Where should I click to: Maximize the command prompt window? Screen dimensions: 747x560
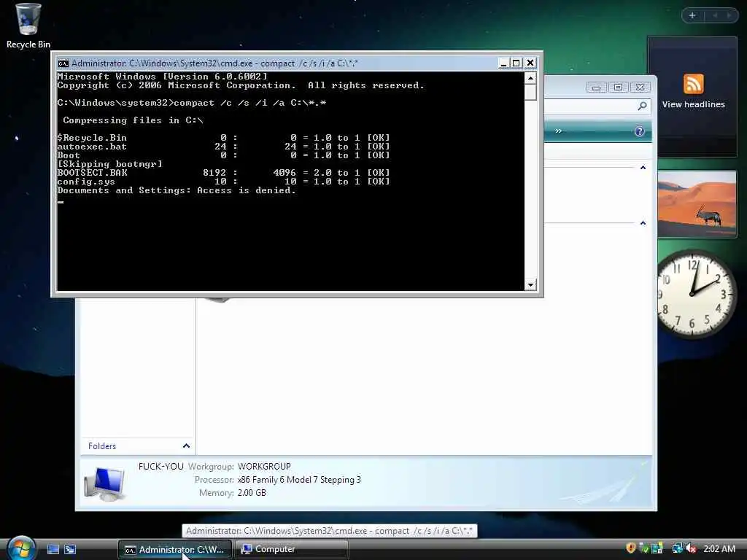point(516,63)
